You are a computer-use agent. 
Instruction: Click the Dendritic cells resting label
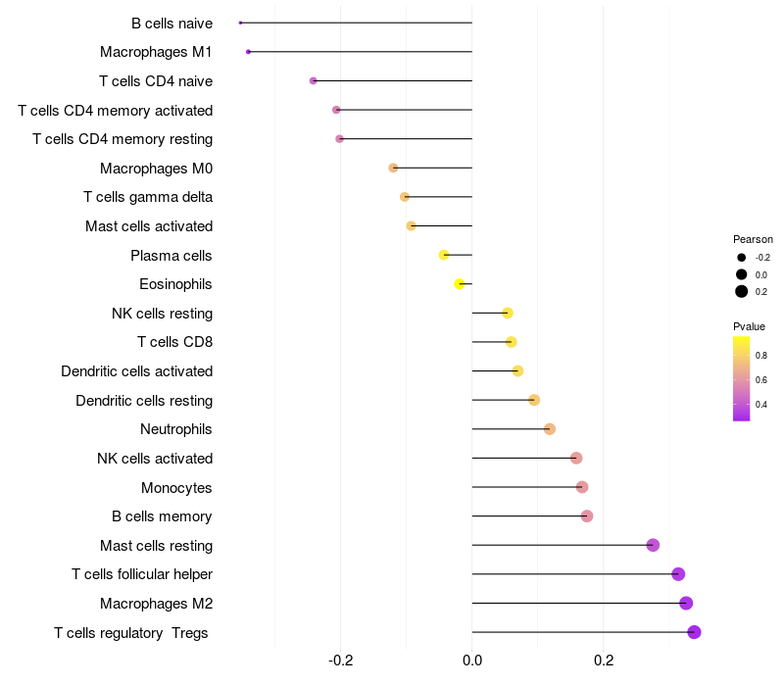click(144, 400)
